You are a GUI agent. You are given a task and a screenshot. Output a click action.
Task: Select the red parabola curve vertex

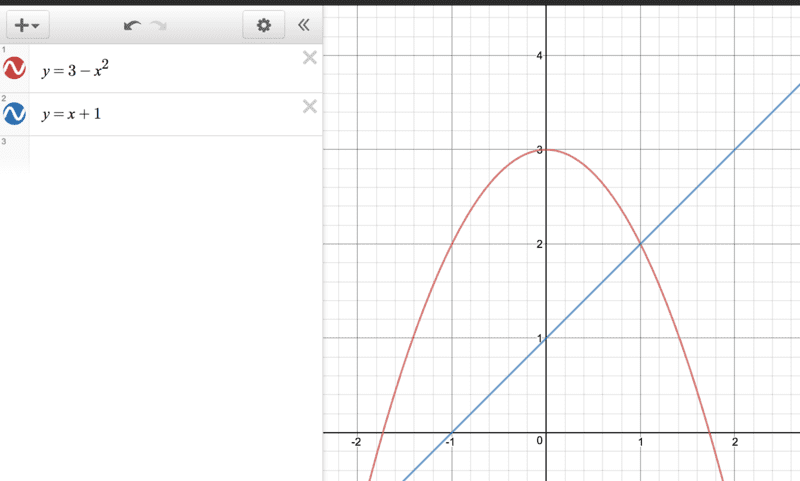coord(546,149)
